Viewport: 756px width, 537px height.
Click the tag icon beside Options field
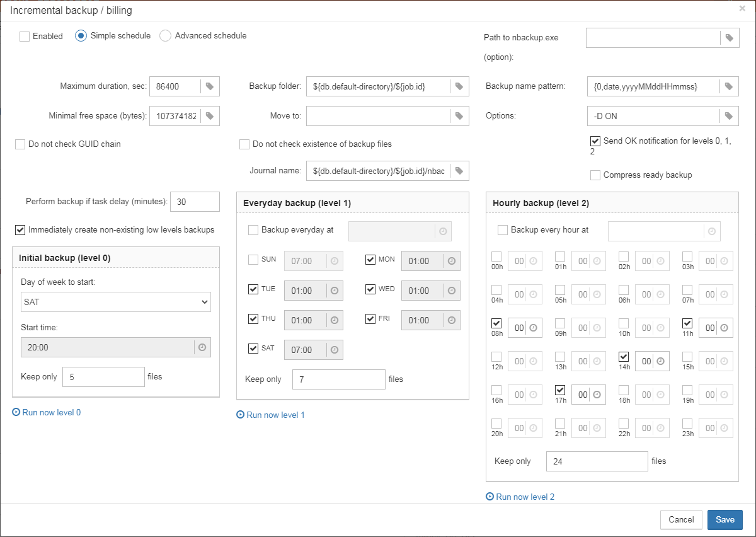(x=729, y=116)
